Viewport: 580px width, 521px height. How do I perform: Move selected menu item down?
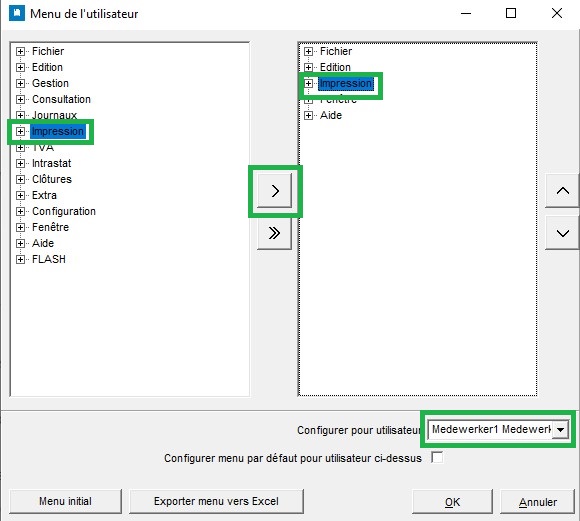(x=562, y=233)
